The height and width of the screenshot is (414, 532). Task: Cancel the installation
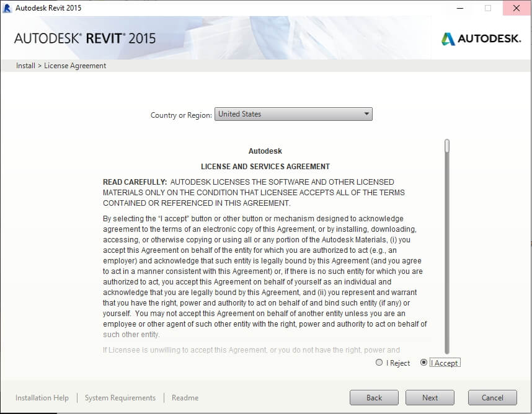[x=492, y=398]
